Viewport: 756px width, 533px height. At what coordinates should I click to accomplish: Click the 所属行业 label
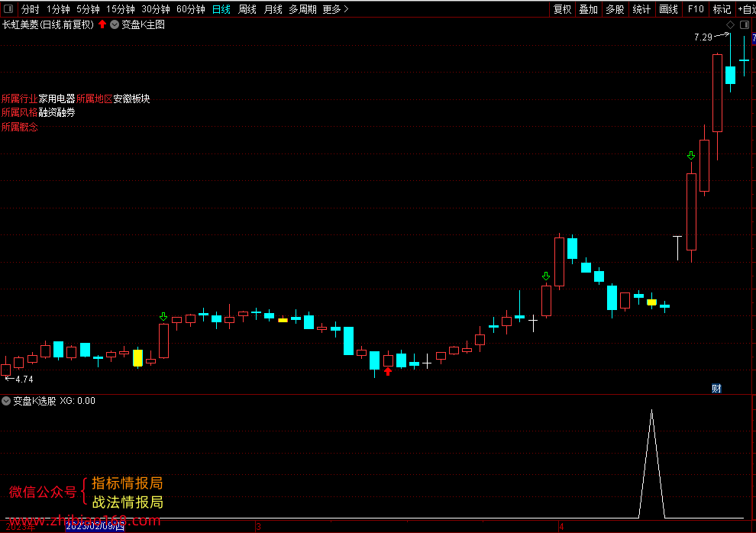pyautogui.click(x=19, y=99)
